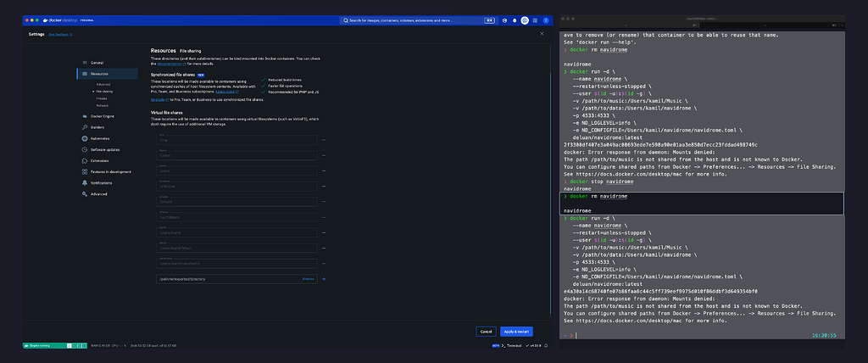Close the Settings panel with X icon
The image size is (868, 363).
pyautogui.click(x=542, y=34)
